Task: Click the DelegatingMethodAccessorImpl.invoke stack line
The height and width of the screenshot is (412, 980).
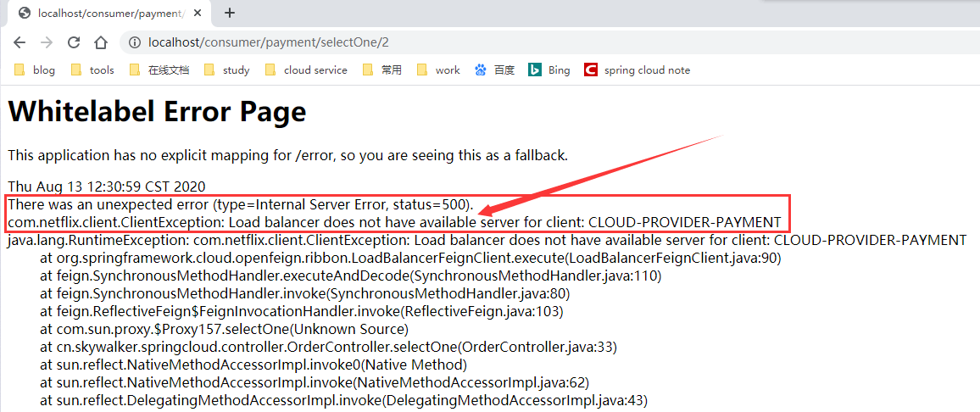Action: 343,400
